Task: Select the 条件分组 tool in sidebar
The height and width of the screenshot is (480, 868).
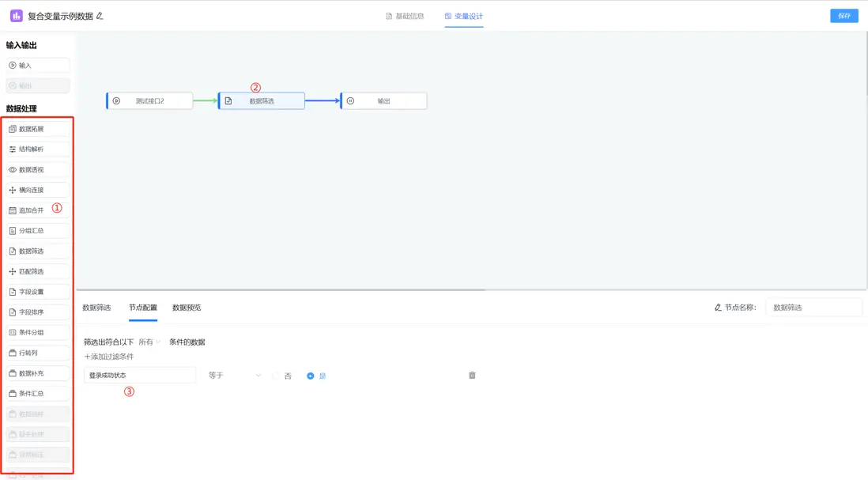Action: [x=38, y=333]
